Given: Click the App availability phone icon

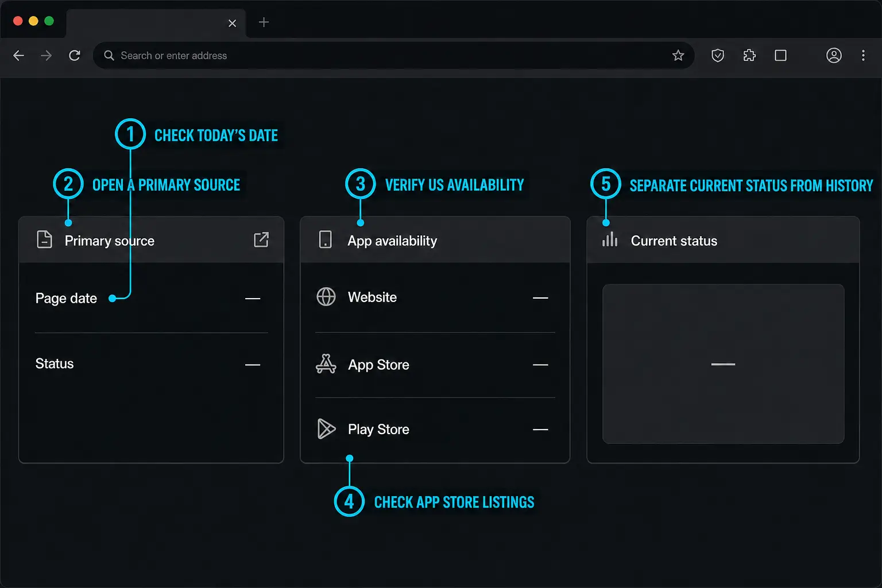Looking at the screenshot, I should pos(325,239).
